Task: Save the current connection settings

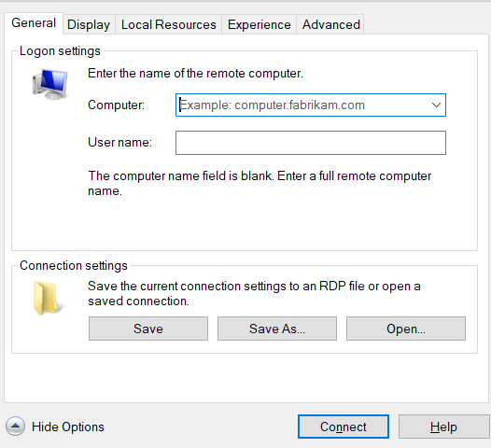Action: [148, 329]
